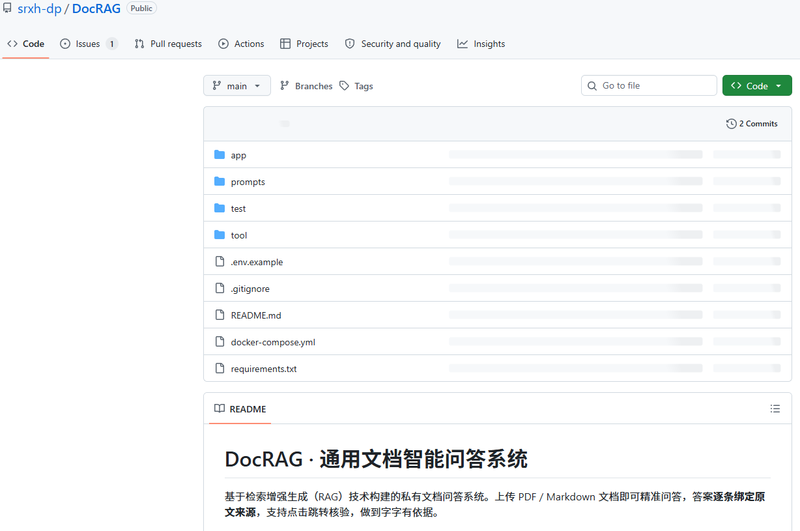Viewport: 800px width, 531px height.
Task: Click the file icon next to README.md
Action: tap(219, 315)
